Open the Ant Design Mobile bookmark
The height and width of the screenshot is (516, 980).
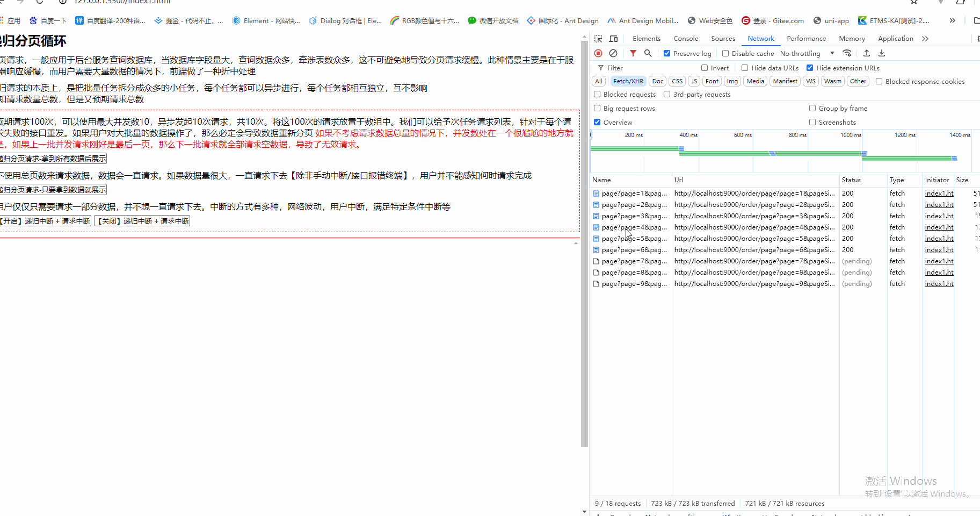click(643, 21)
